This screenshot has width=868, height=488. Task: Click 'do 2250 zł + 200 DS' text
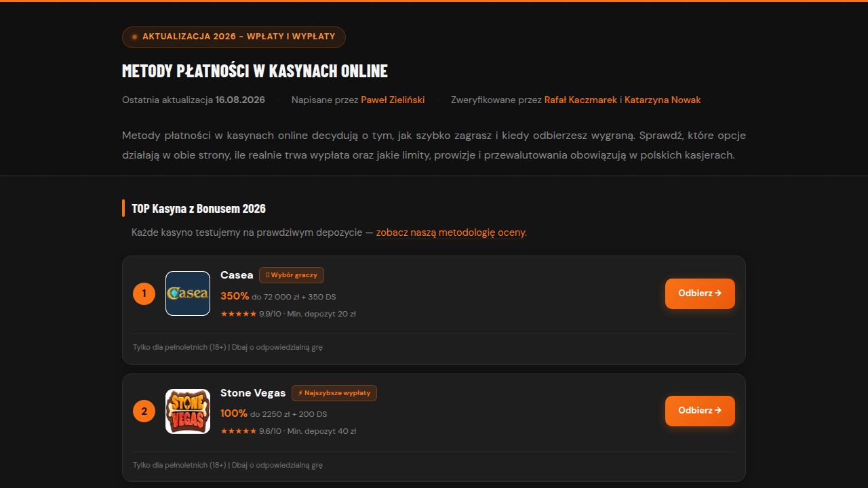(x=288, y=414)
